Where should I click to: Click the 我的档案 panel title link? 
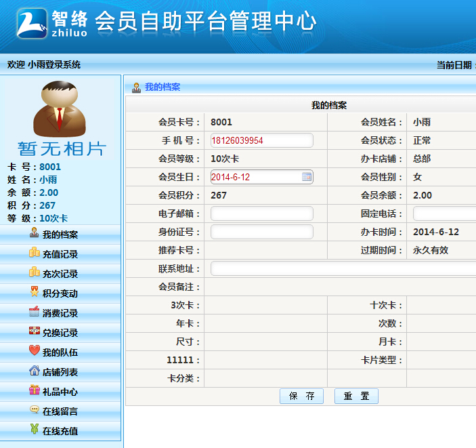pos(163,87)
